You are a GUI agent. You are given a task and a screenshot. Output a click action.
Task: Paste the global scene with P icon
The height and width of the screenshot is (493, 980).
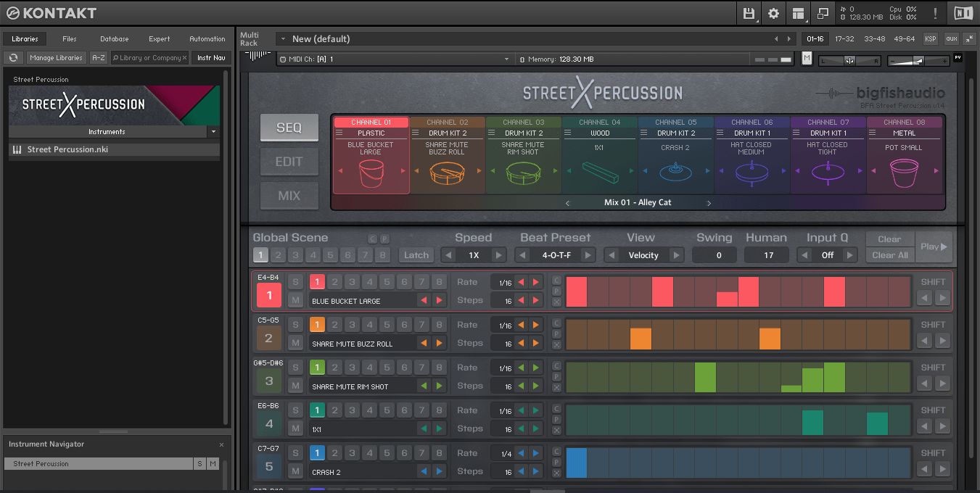[x=384, y=239]
